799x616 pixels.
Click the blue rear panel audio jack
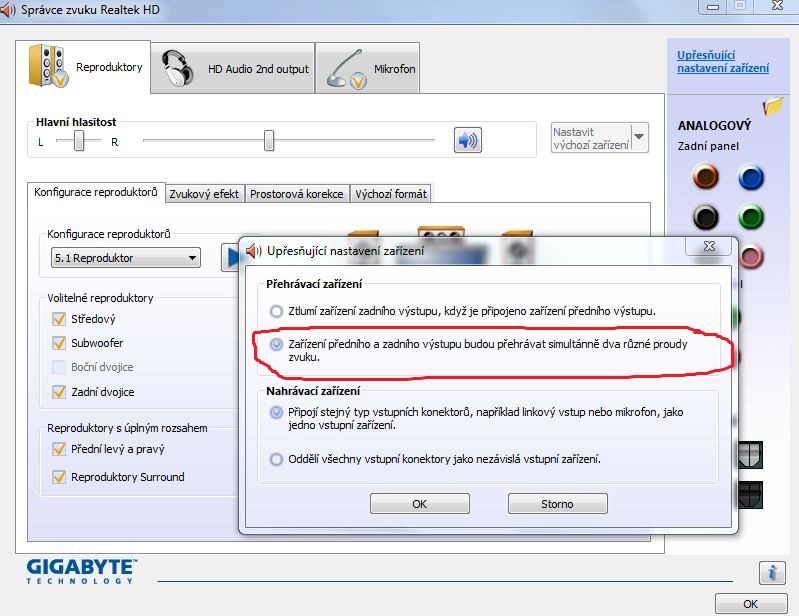point(751,177)
